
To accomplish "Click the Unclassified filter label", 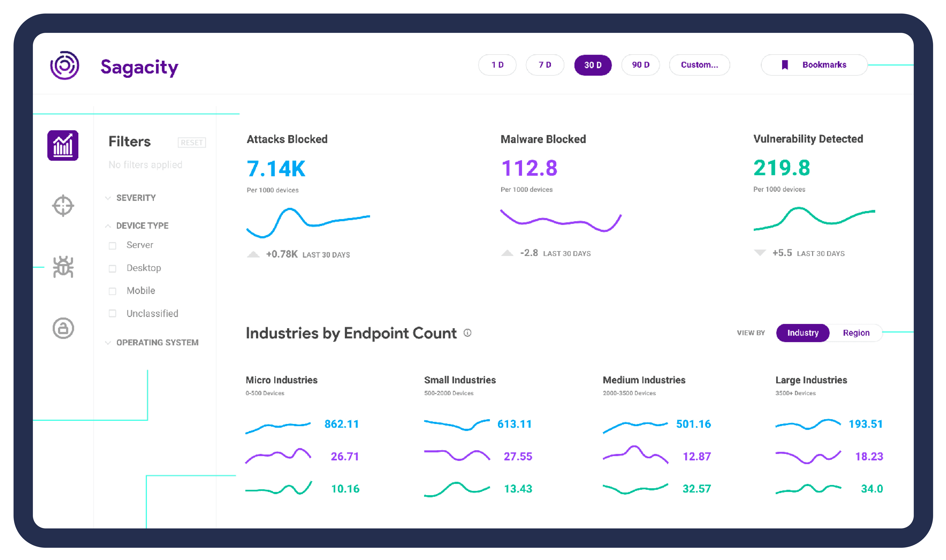I will point(152,313).
